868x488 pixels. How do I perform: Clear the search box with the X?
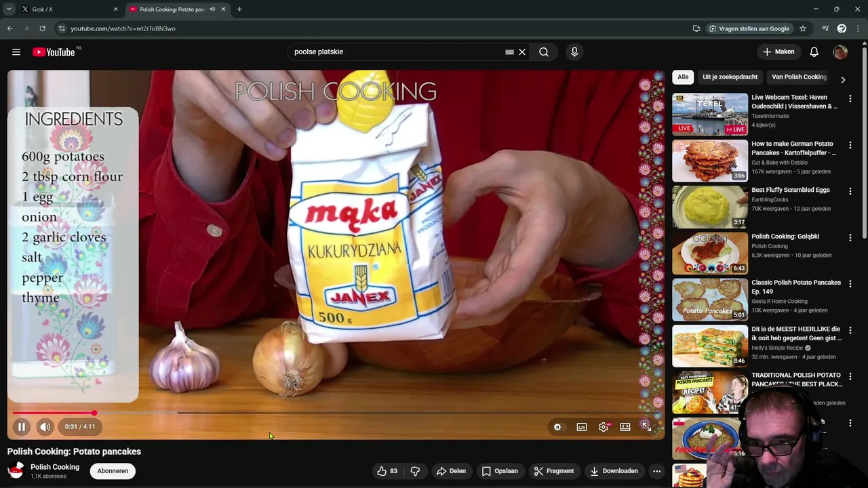[x=522, y=52]
